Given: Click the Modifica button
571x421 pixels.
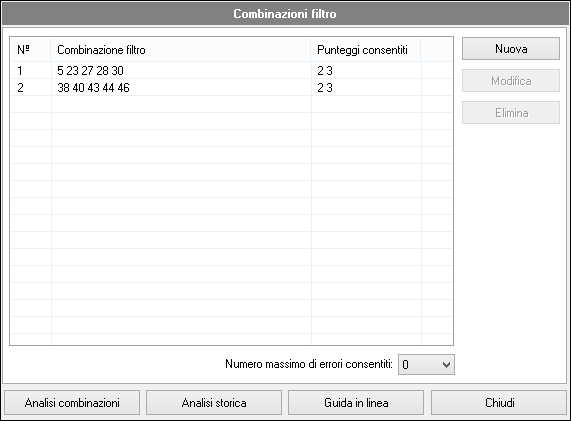Looking at the screenshot, I should [x=511, y=81].
